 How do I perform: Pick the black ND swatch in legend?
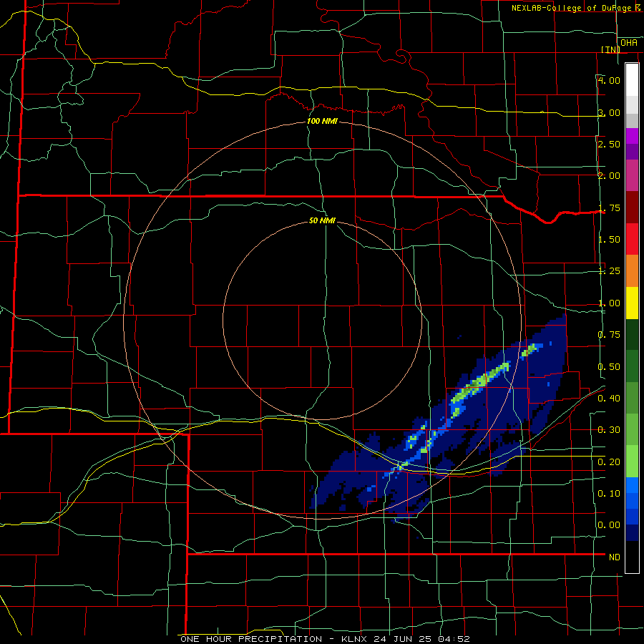(632, 557)
